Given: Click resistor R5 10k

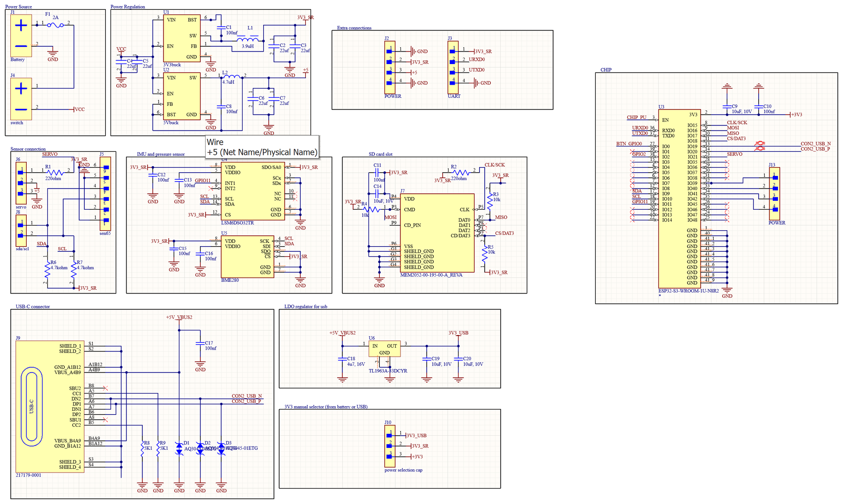Looking at the screenshot, I should pyautogui.click(x=485, y=253).
